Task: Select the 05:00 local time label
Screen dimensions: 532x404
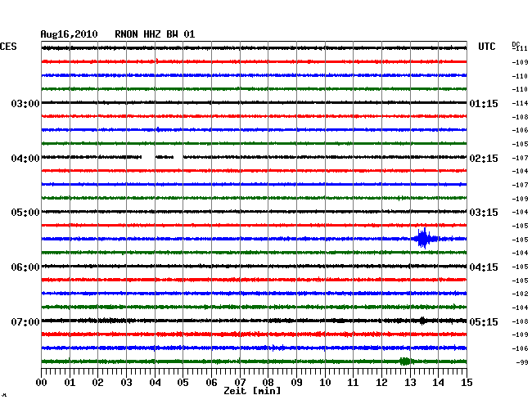Action: 25,213
